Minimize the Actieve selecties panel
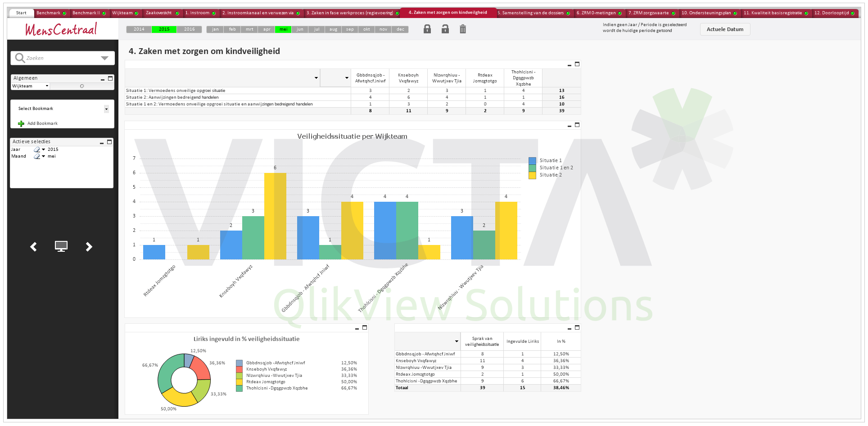The width and height of the screenshot is (868, 426). coord(102,142)
